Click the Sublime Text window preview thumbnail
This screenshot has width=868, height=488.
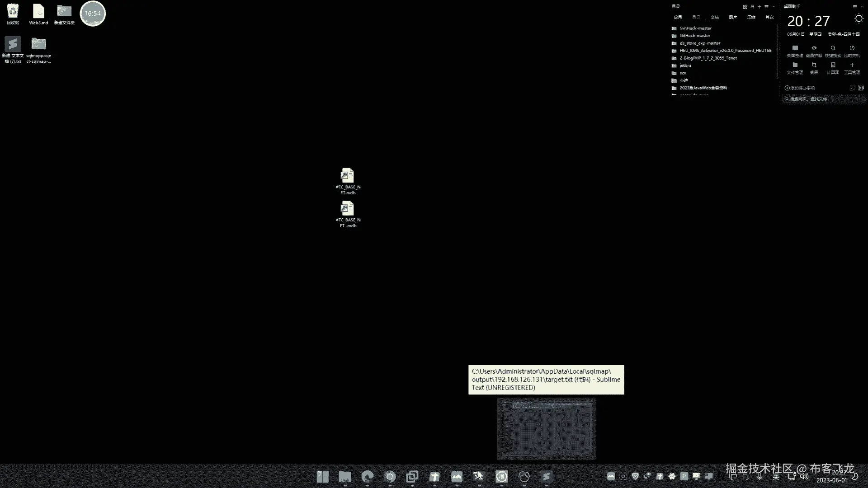pos(546,428)
